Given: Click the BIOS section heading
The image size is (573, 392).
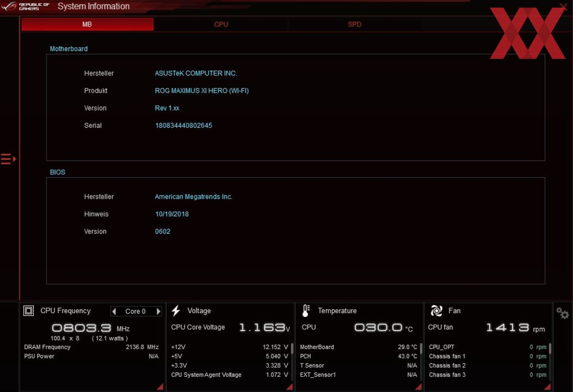Looking at the screenshot, I should coord(57,172).
